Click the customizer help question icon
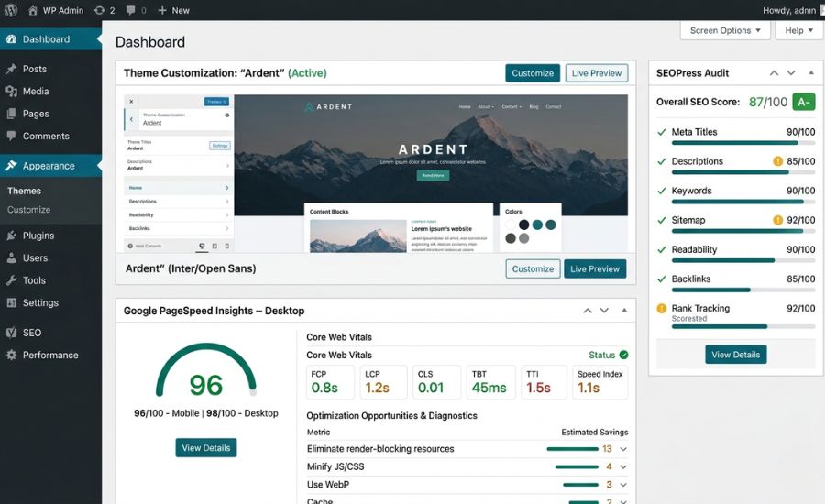825x504 pixels. [x=226, y=115]
